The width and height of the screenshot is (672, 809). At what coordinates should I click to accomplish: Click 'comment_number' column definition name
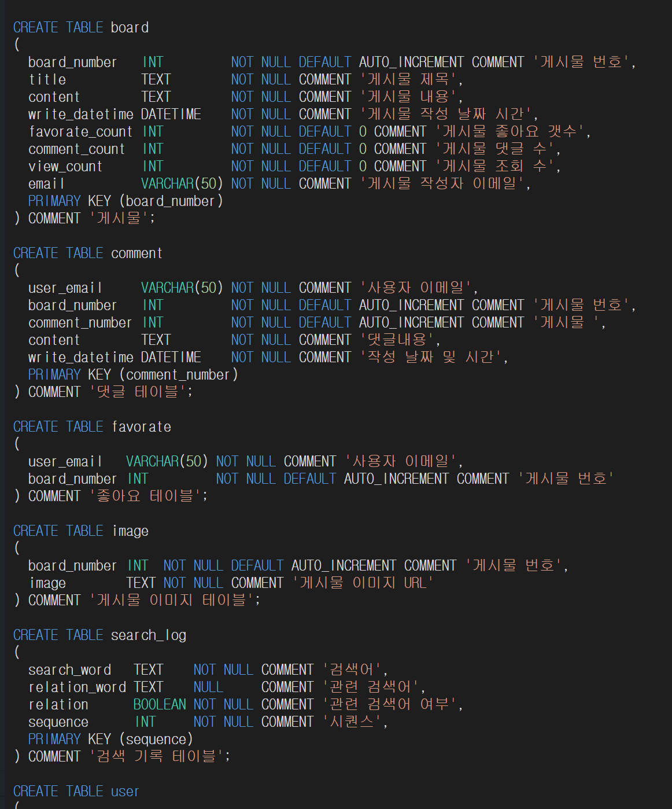click(x=80, y=322)
